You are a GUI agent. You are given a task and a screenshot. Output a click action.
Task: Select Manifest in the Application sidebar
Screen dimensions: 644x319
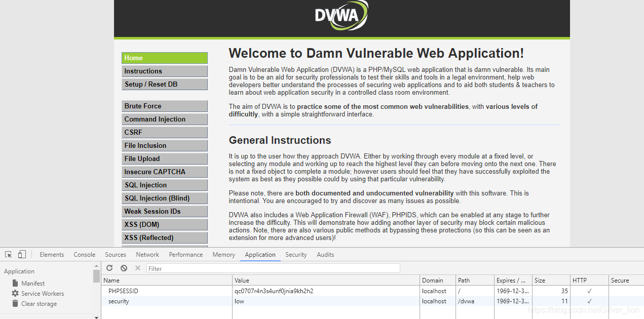point(33,284)
